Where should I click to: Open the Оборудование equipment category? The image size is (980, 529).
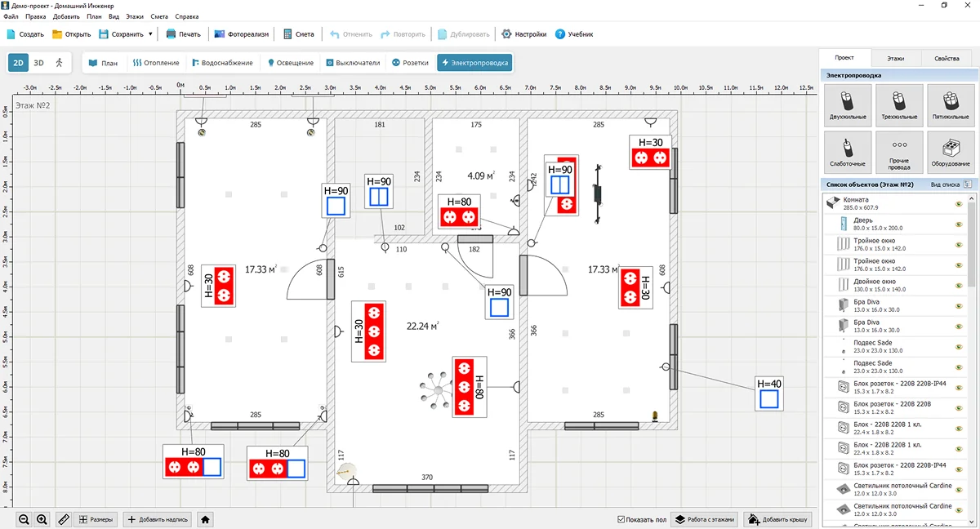[949, 152]
